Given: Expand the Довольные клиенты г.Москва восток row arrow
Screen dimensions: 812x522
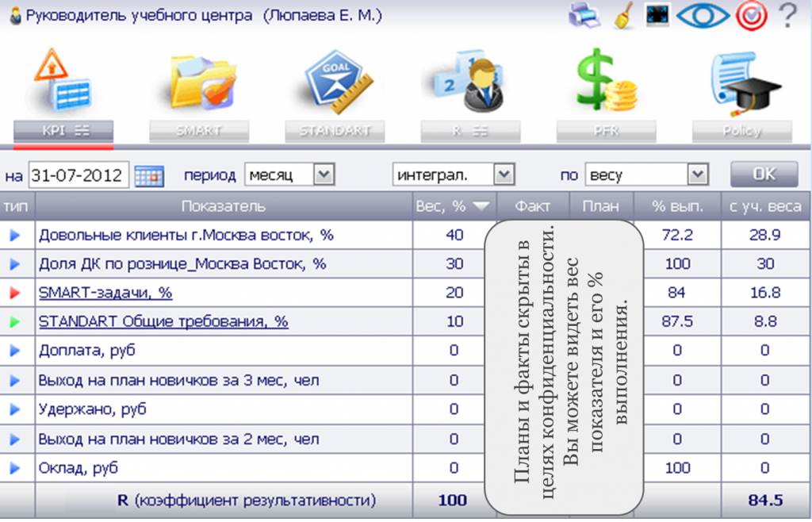Looking at the screenshot, I should tap(15, 235).
